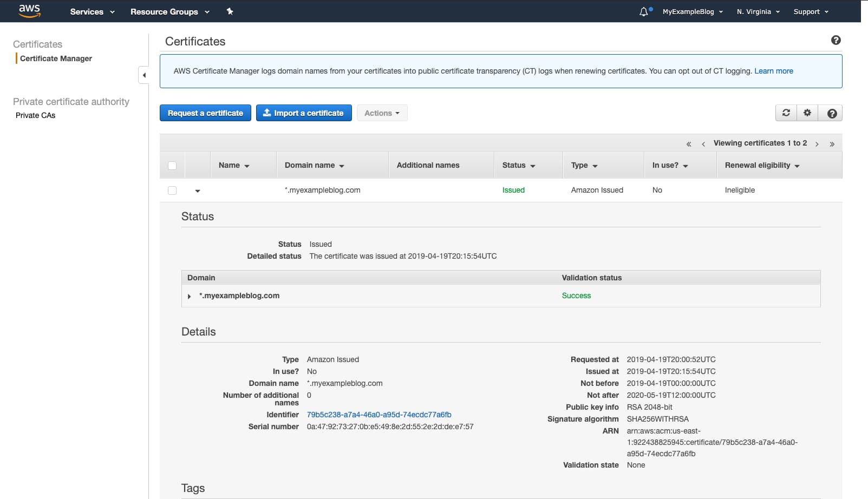Open the certificate identifier link
Screen dimensions: 868x499
click(379, 415)
